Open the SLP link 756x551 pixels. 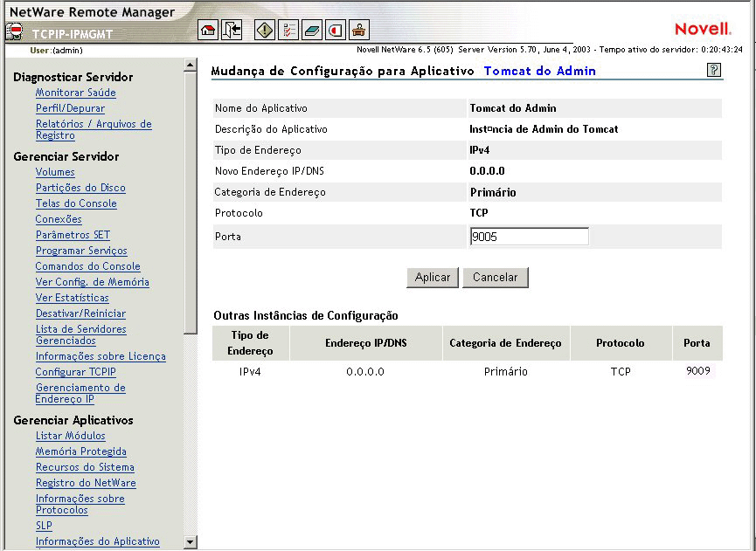click(x=44, y=526)
